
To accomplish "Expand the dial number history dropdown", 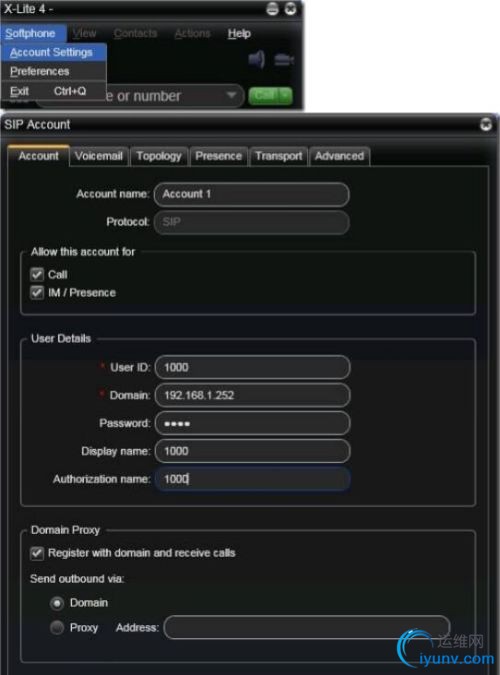I will click(232, 95).
